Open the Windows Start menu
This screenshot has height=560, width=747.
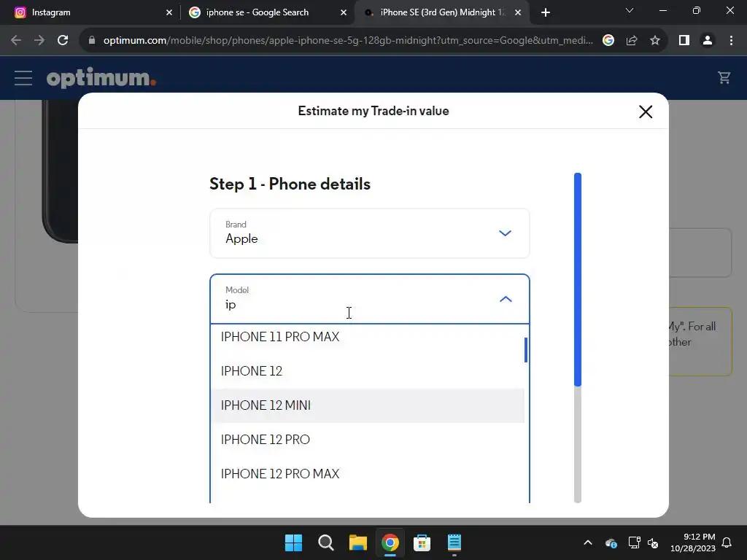click(293, 542)
